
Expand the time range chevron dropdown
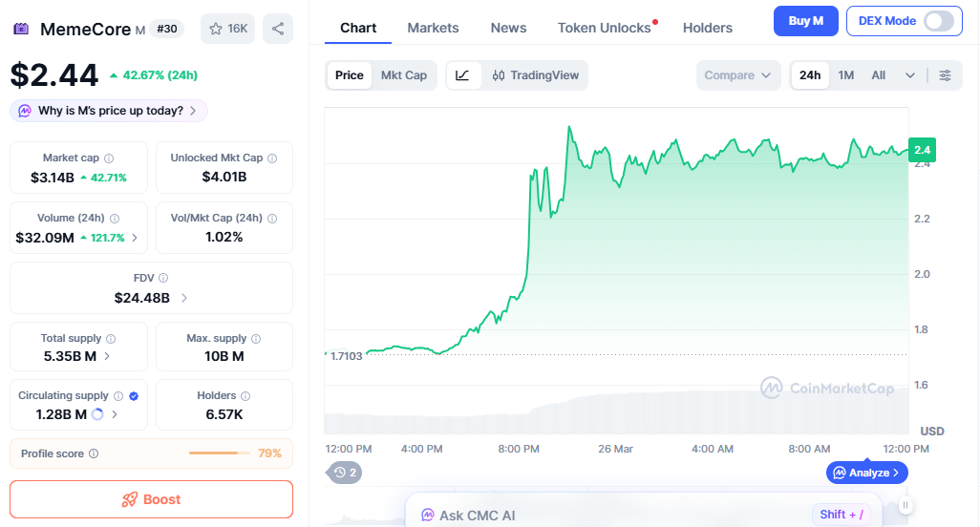[x=910, y=75]
